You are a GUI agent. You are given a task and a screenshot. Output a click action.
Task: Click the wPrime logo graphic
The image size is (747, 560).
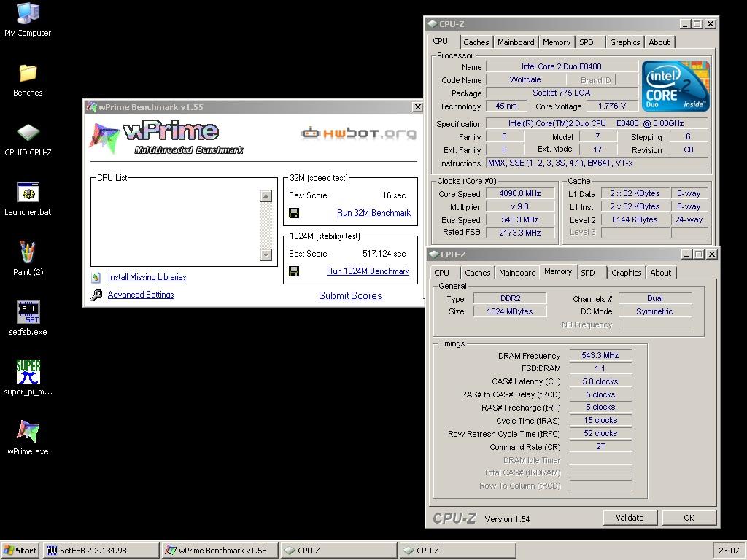pyautogui.click(x=166, y=138)
